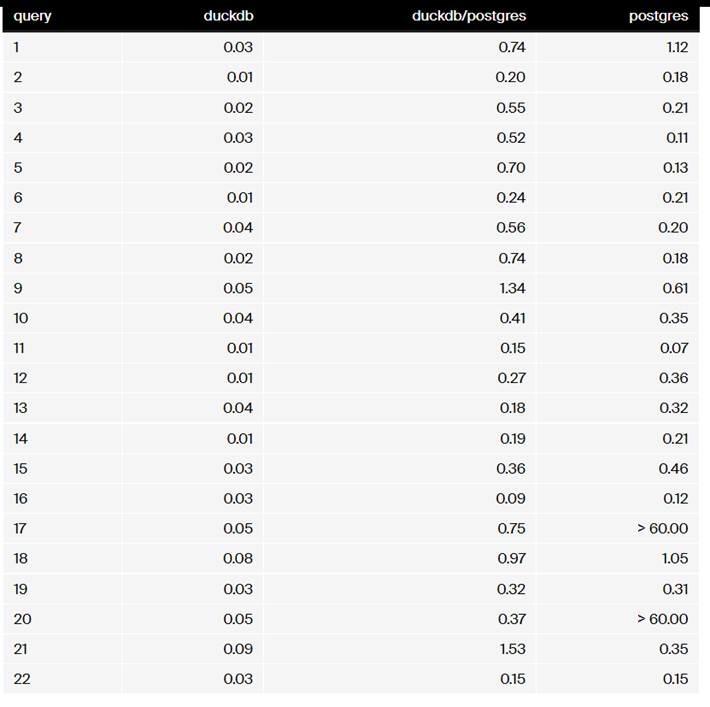
Task: Select the duckdb/postgres value 1.53 for query 21
Action: point(512,649)
